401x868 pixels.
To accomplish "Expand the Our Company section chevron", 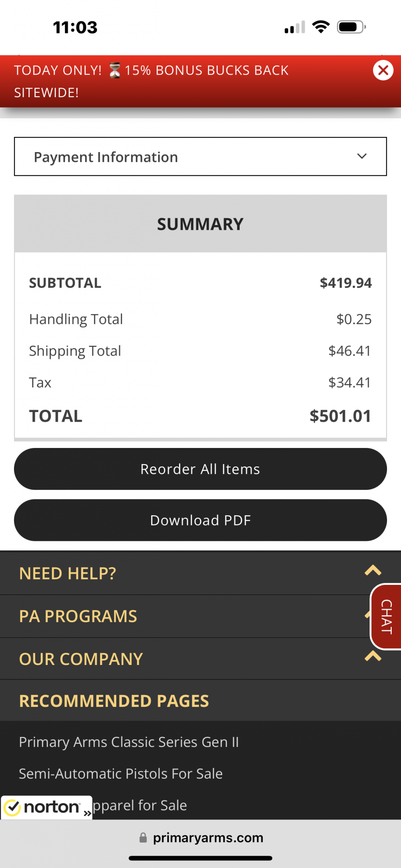I will tap(373, 657).
